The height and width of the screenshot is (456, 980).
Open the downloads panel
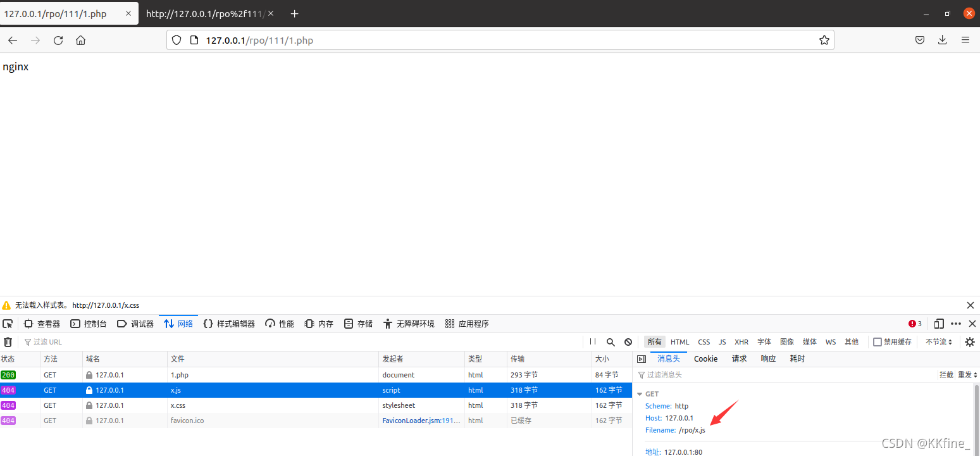click(942, 40)
